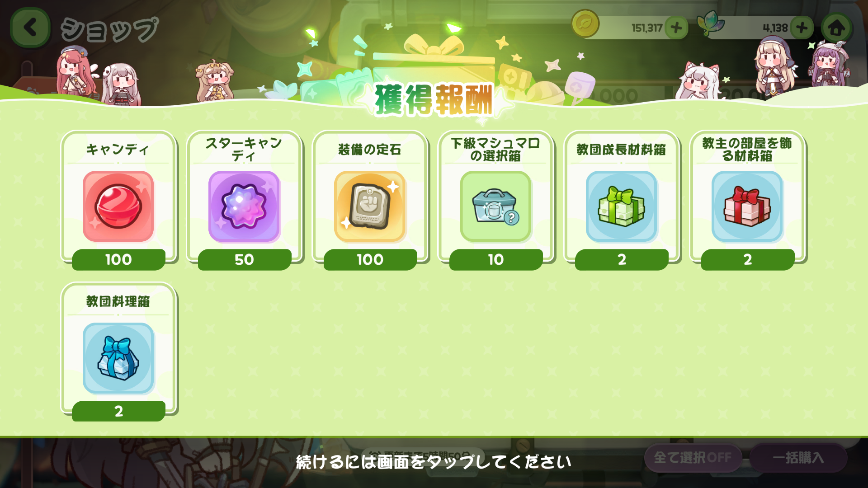Toggle the 全て選択OFF button
The height and width of the screenshot is (488, 868).
(x=693, y=458)
